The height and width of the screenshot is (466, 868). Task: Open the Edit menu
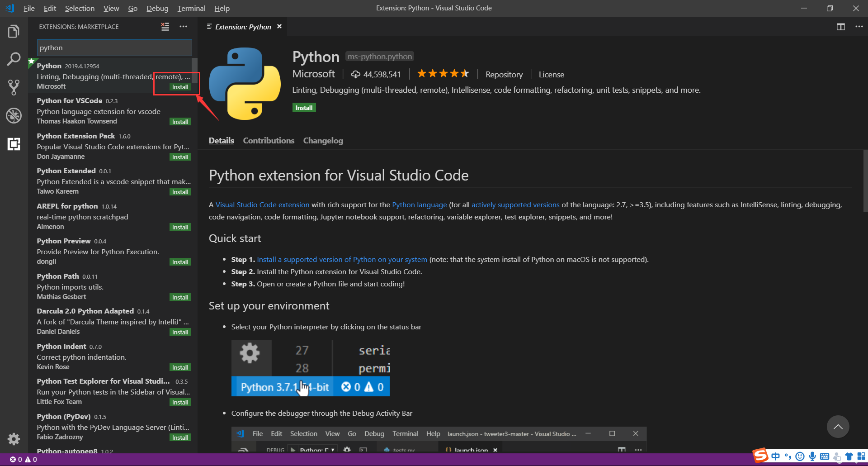50,8
